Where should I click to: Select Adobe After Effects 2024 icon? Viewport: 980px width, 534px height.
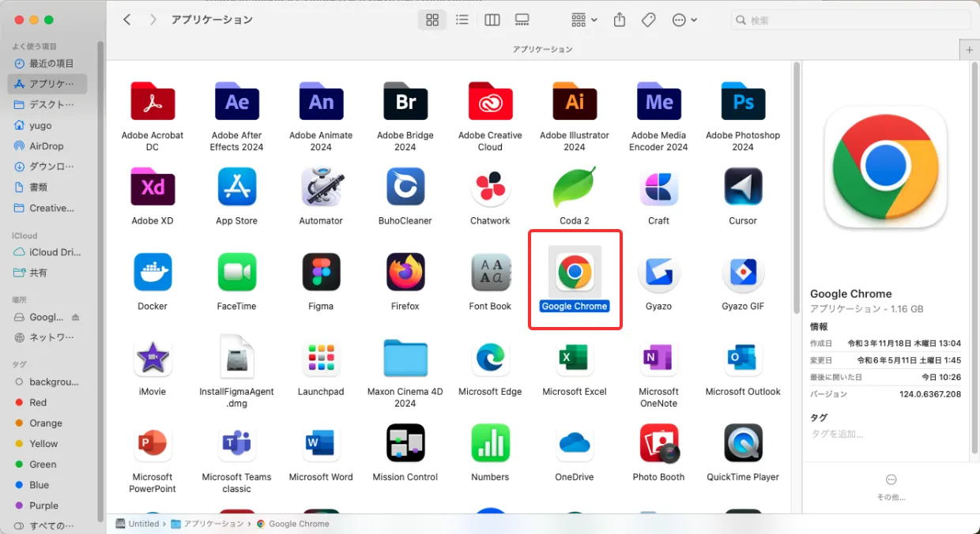click(237, 101)
